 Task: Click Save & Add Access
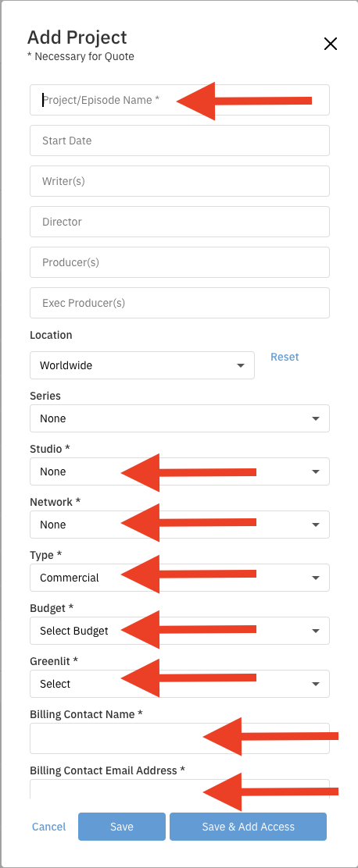pos(249,827)
